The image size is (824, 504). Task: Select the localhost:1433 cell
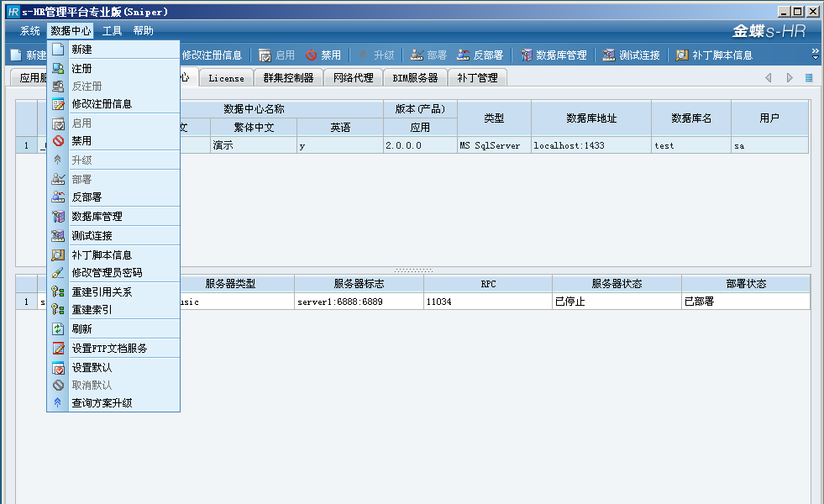[x=591, y=145]
